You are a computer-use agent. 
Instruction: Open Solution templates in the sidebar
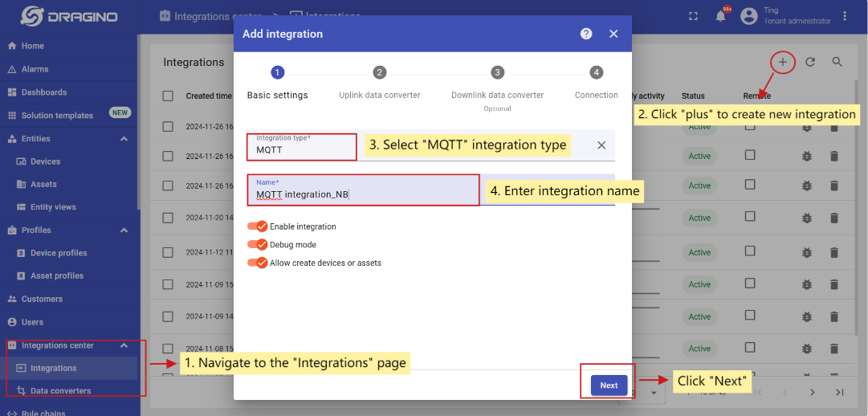click(69, 115)
